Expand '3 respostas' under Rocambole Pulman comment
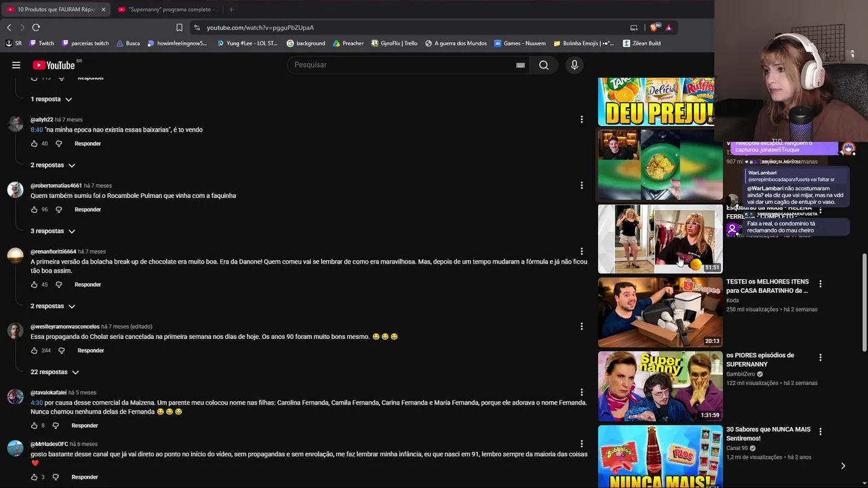Screen dimensions: 868x488 [53, 231]
